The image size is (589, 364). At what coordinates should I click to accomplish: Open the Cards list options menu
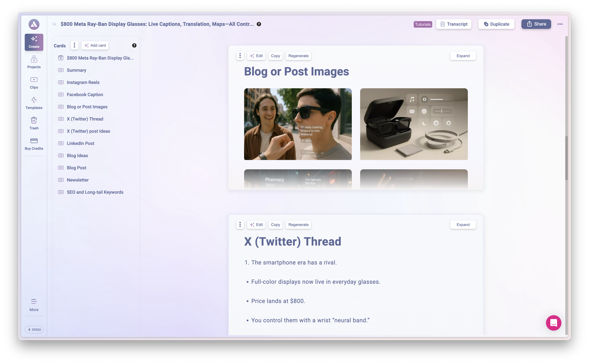tap(74, 45)
